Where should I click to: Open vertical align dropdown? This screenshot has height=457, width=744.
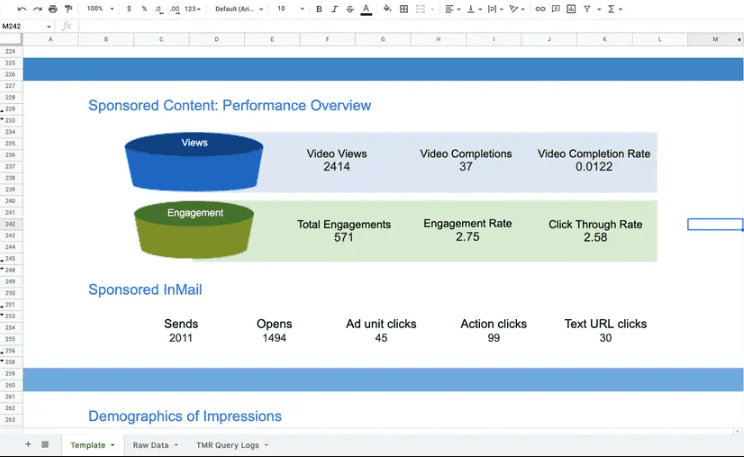[474, 9]
